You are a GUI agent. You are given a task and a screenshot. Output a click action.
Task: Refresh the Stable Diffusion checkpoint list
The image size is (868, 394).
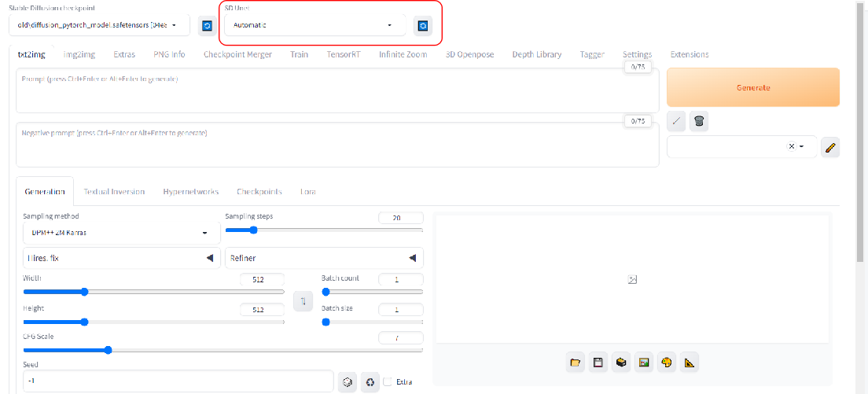tap(207, 26)
